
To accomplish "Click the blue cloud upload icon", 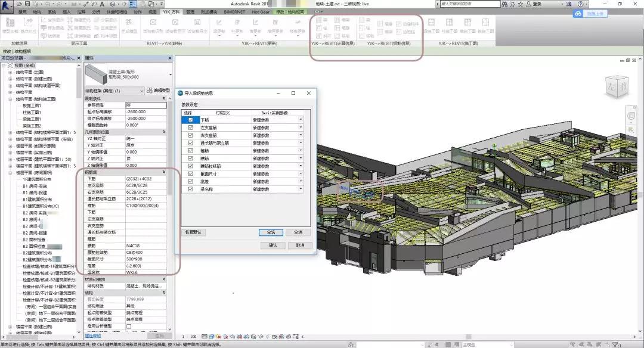I will (x=578, y=14).
